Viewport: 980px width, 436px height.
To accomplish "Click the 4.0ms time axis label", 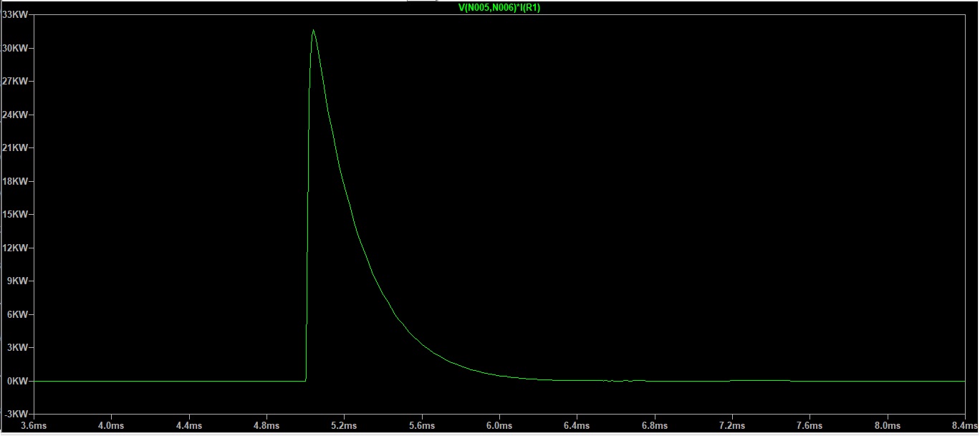I will click(111, 426).
